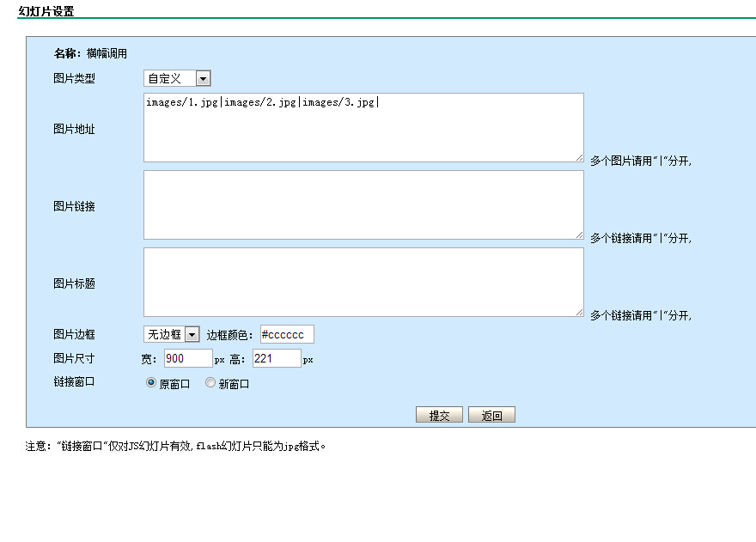
Task: Click the 幻灯片设置 page heading
Action: point(46,11)
